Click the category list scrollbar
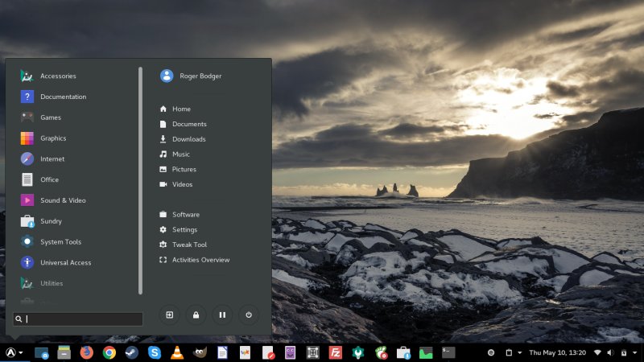This screenshot has width=644, height=362. 141,181
